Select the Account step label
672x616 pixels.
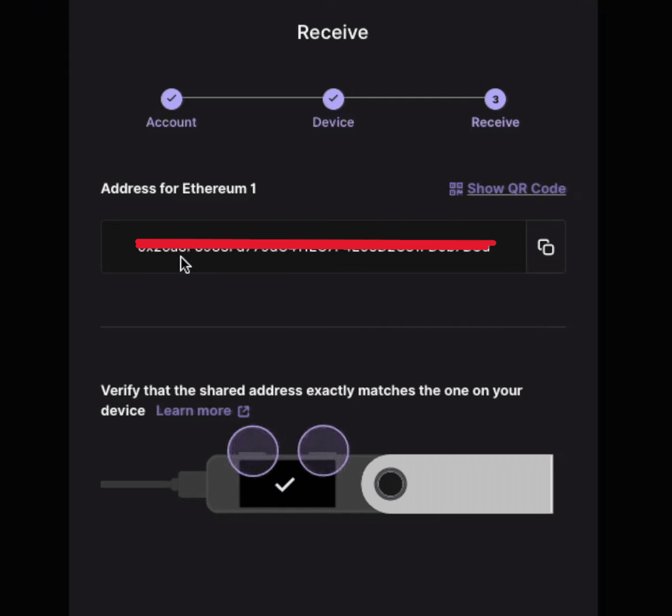[x=171, y=121]
